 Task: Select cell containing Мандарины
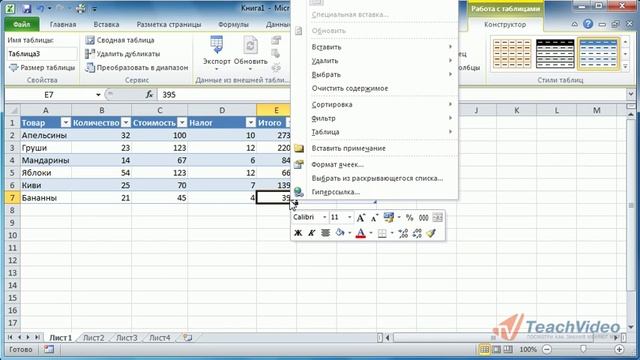[46, 160]
